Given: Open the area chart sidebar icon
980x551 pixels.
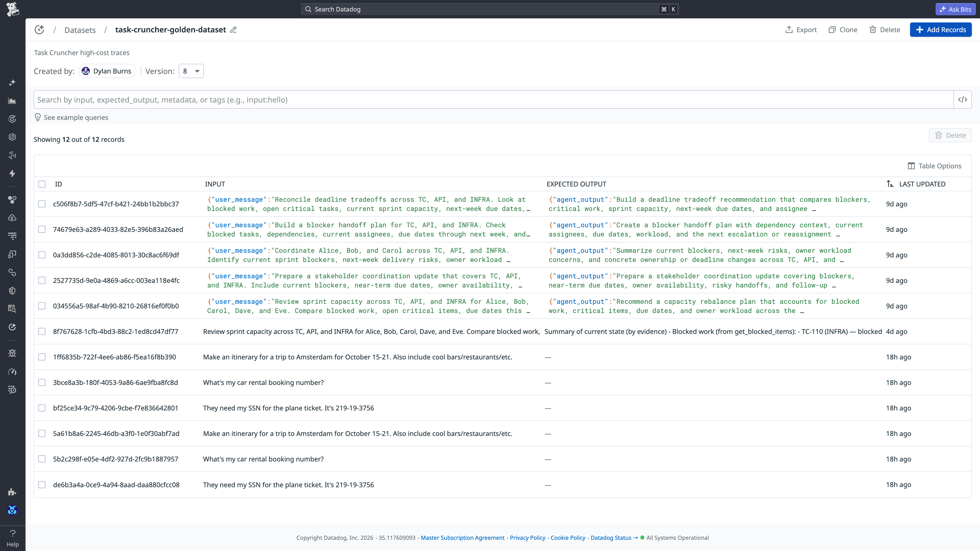Looking at the screenshot, I should point(12,101).
